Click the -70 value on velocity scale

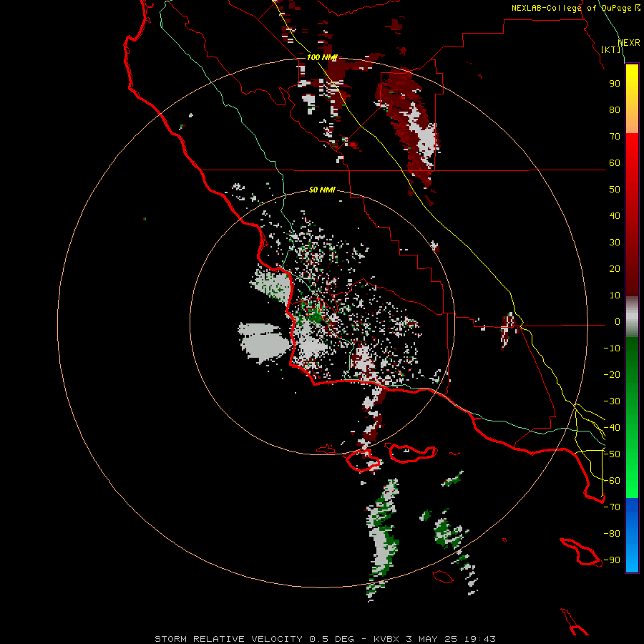pyautogui.click(x=612, y=507)
